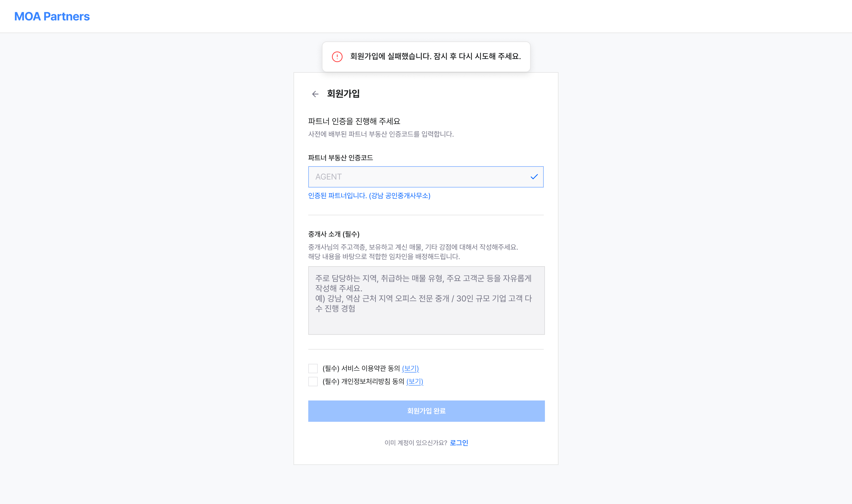Click the 회원가입에 실패했습니다 toast message text

[435, 56]
